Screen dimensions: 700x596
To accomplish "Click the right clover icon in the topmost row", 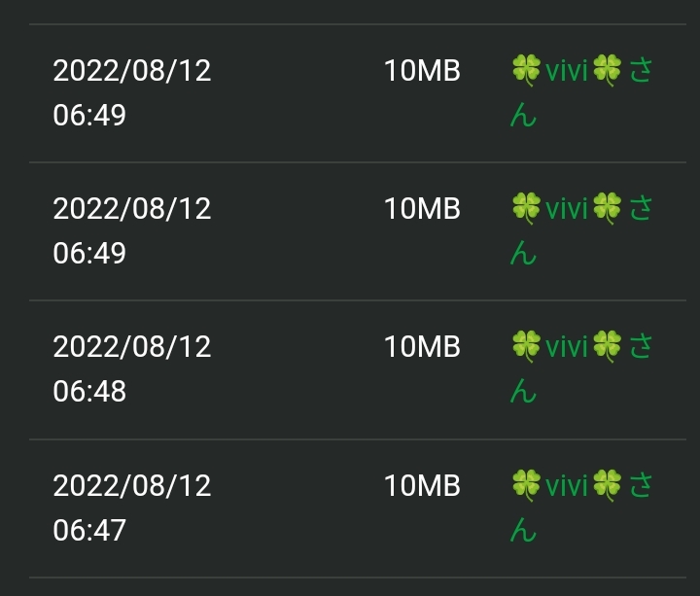I will point(608,71).
